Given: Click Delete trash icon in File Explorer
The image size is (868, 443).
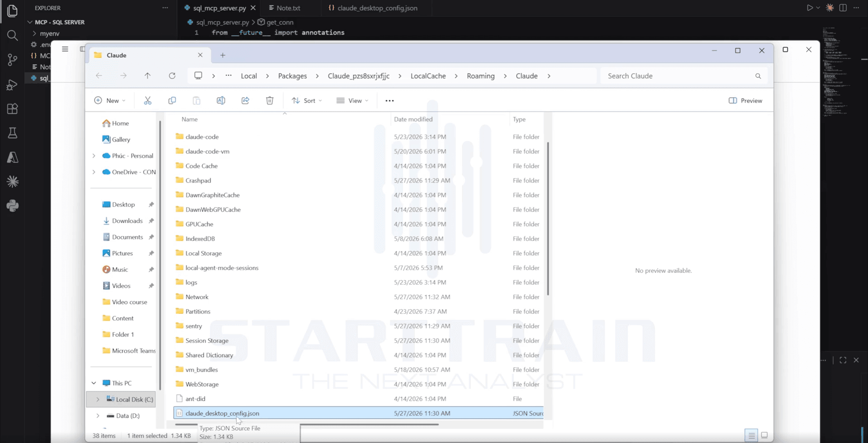Looking at the screenshot, I should click(270, 100).
